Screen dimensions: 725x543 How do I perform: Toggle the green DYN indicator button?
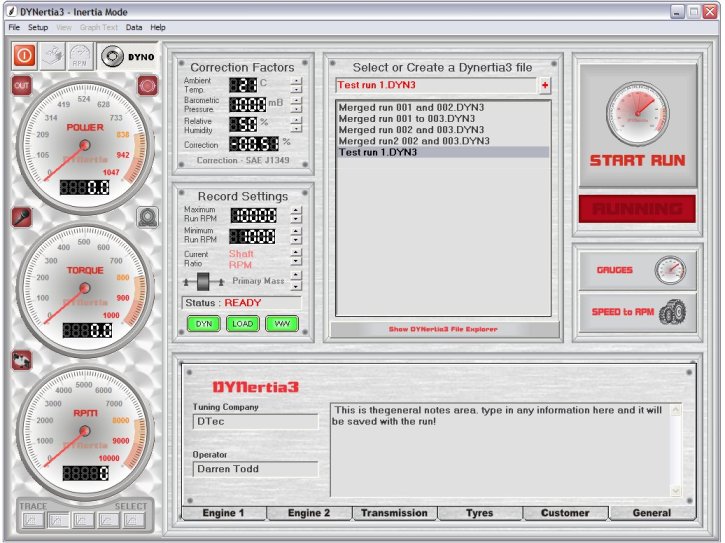click(x=203, y=324)
